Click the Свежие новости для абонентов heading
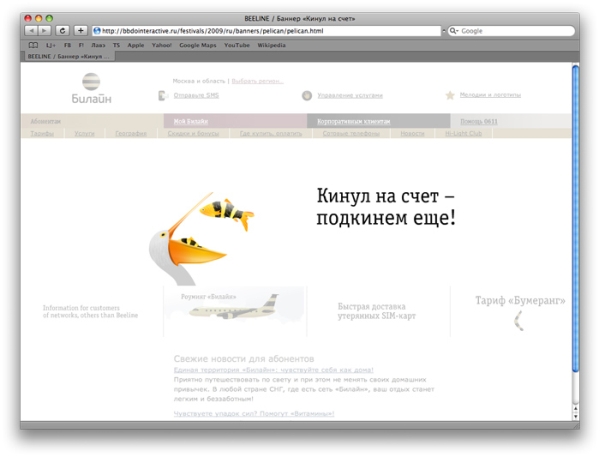Viewport: 600px width, 457px height. 244,359
